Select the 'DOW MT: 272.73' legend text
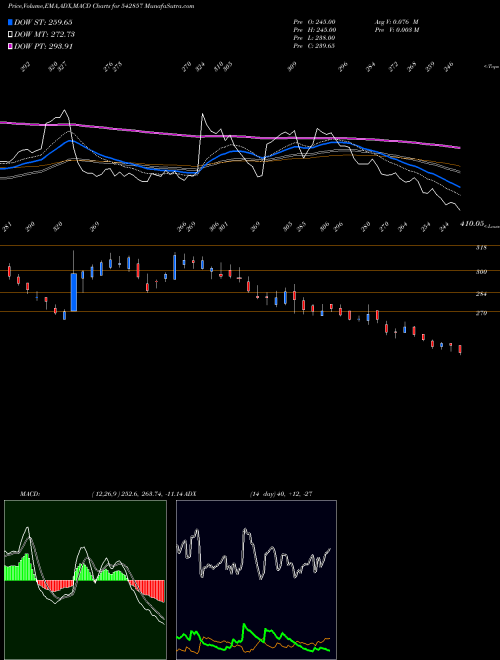This screenshot has height=660, width=500. click(x=44, y=34)
